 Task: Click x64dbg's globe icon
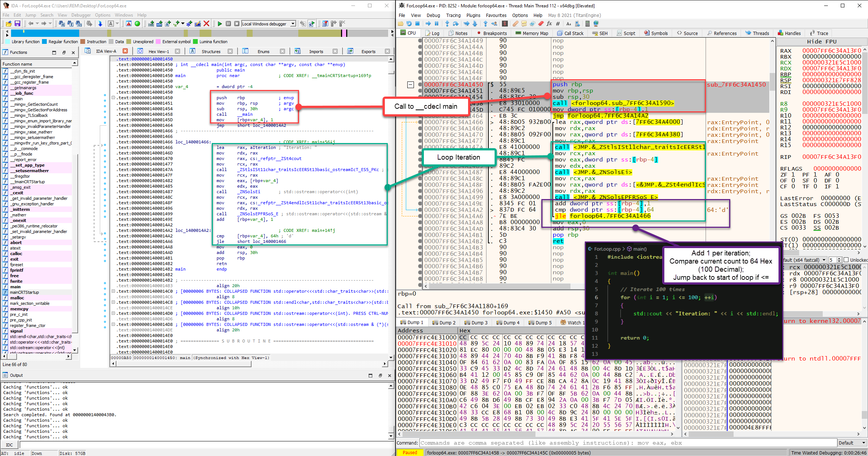coord(596,24)
